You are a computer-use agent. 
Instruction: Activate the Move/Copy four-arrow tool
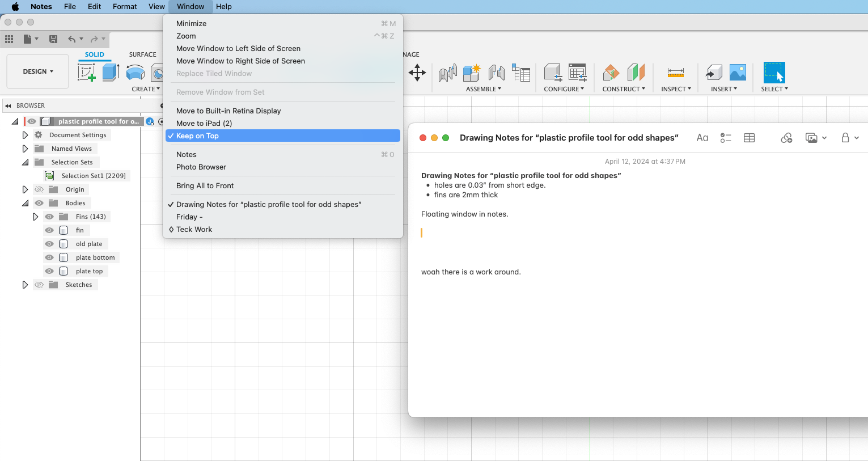click(x=417, y=73)
